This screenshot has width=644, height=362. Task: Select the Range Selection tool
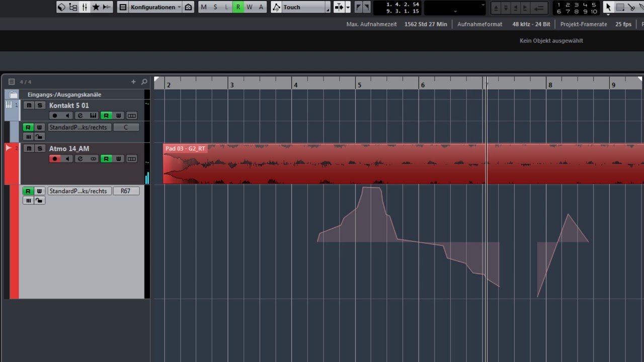coord(620,7)
